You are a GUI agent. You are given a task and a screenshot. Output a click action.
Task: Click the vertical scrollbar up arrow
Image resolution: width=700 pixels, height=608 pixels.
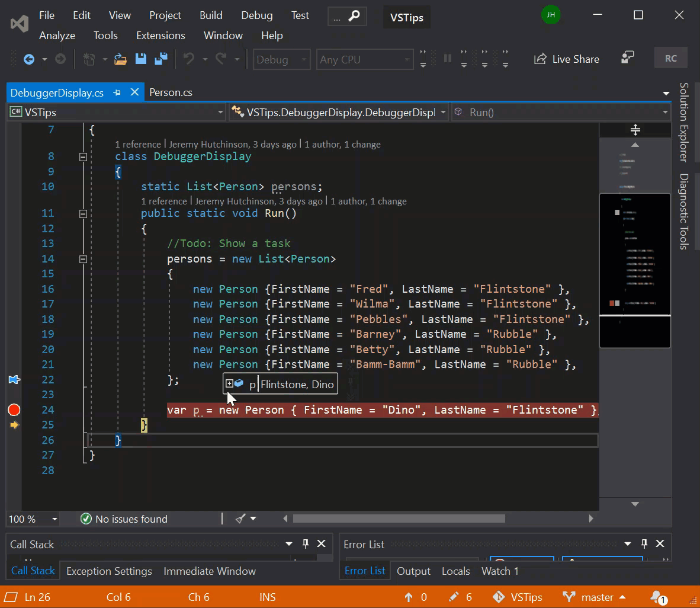635,145
